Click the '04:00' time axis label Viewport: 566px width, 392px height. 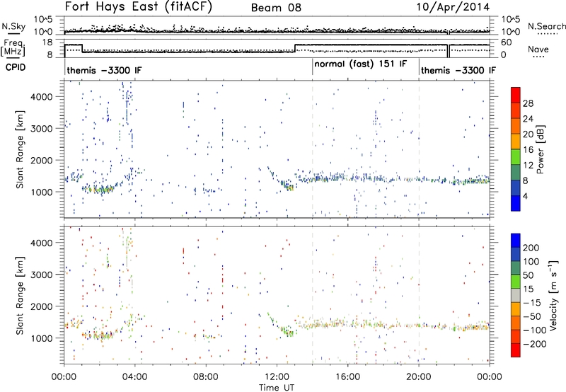135,377
